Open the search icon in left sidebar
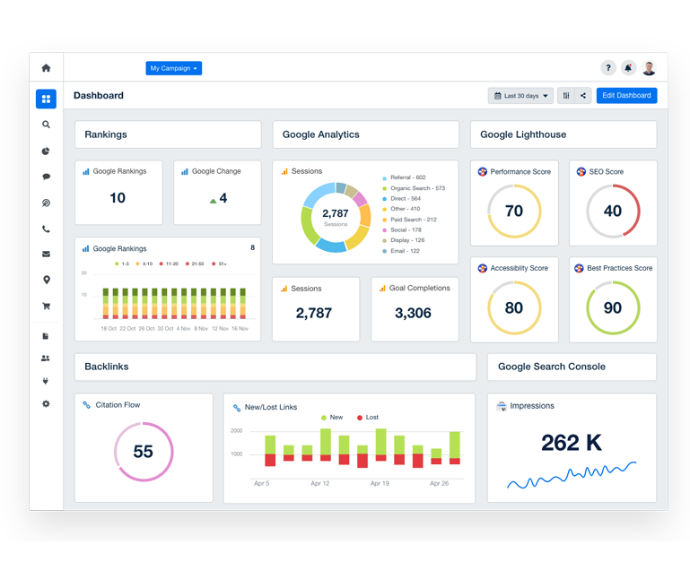The height and width of the screenshot is (579, 690). pos(46,125)
